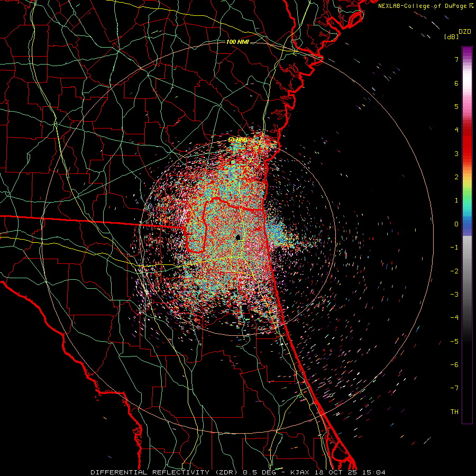476x476 pixels.
Task: Click the 3 tick label on the scale
Action: point(456,153)
